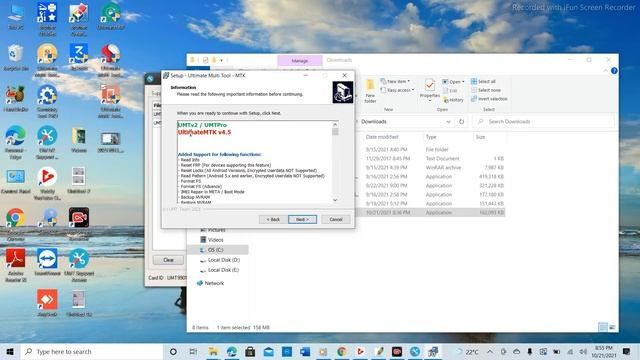
Task: Click Invert selection in Explorer ribbon
Action: 489,99
